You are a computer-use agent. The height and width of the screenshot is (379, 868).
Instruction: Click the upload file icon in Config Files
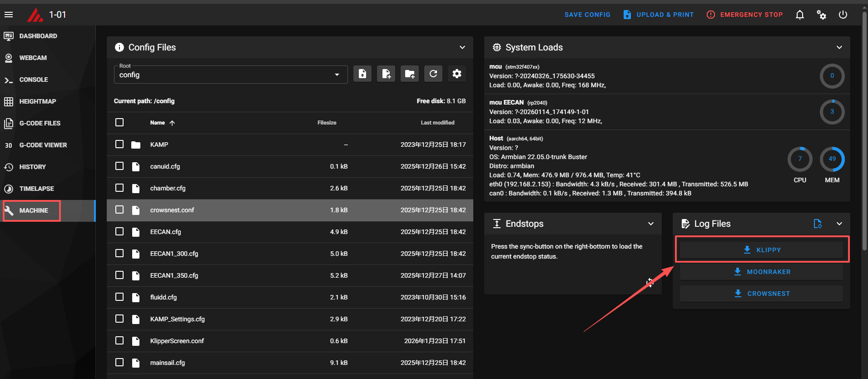(362, 74)
